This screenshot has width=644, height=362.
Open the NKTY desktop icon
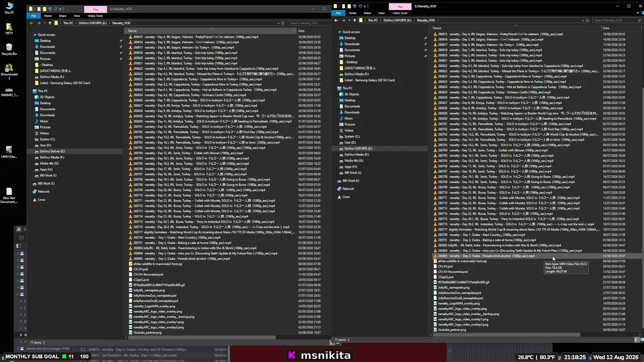tap(9, 28)
